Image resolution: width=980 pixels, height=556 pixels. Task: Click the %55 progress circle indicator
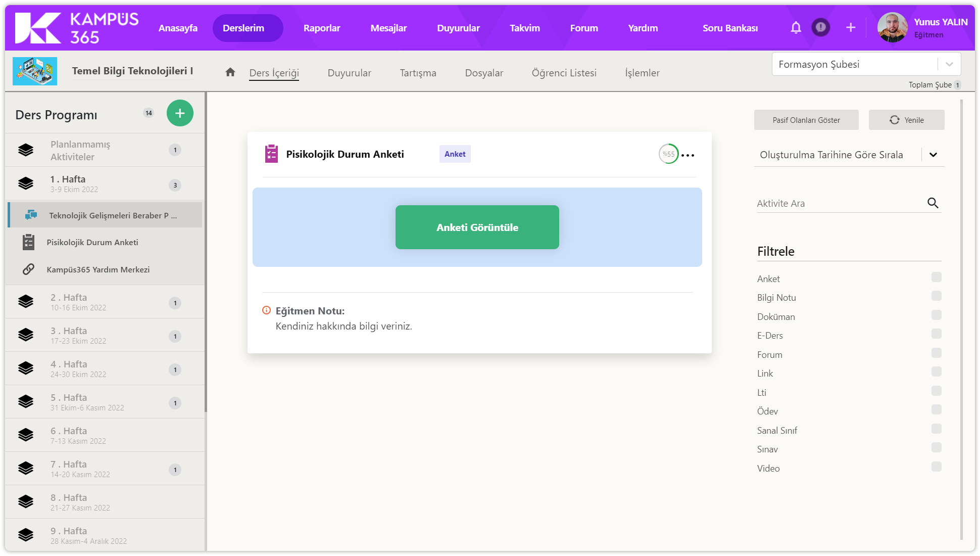pyautogui.click(x=668, y=154)
